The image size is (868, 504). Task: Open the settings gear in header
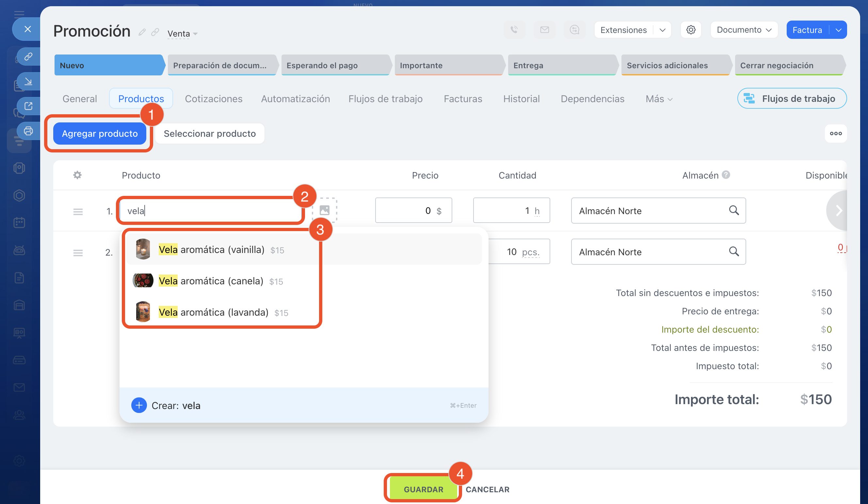pos(691,30)
